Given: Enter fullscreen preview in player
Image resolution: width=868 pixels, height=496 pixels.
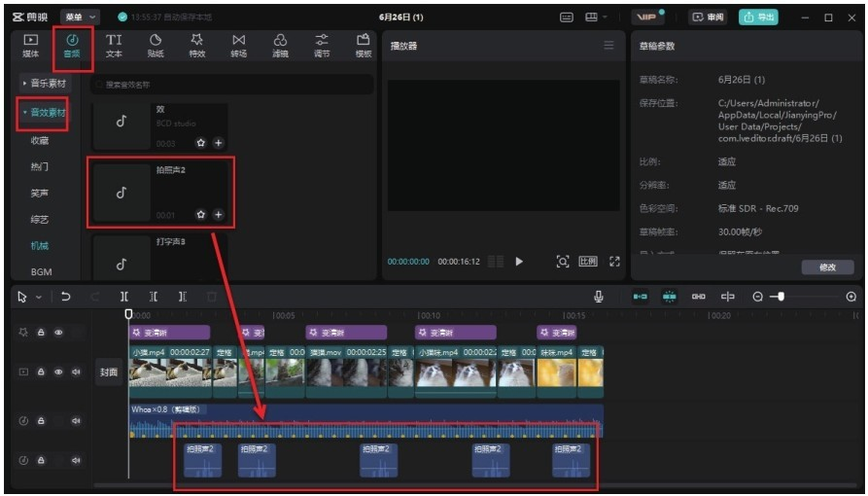Looking at the screenshot, I should click(614, 262).
